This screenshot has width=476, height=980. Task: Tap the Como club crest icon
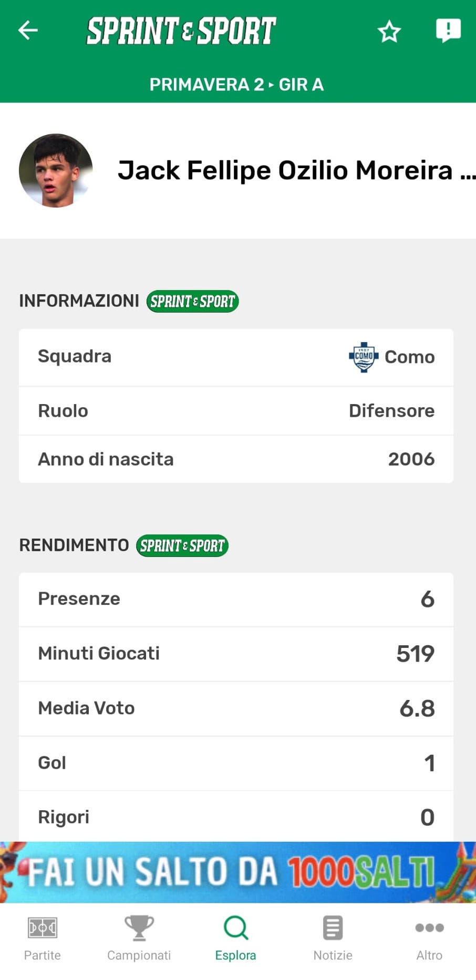364,357
